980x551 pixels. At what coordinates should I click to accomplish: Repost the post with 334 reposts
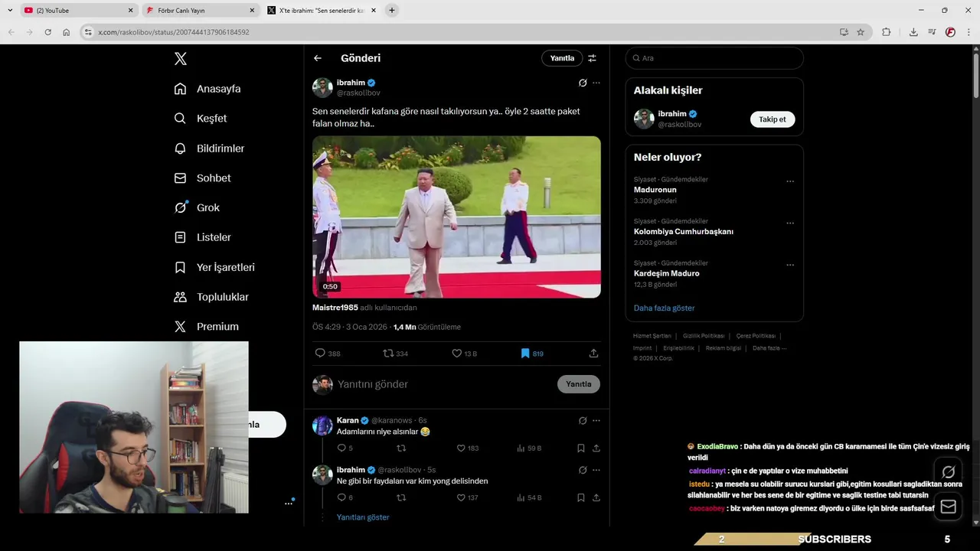[x=395, y=354]
